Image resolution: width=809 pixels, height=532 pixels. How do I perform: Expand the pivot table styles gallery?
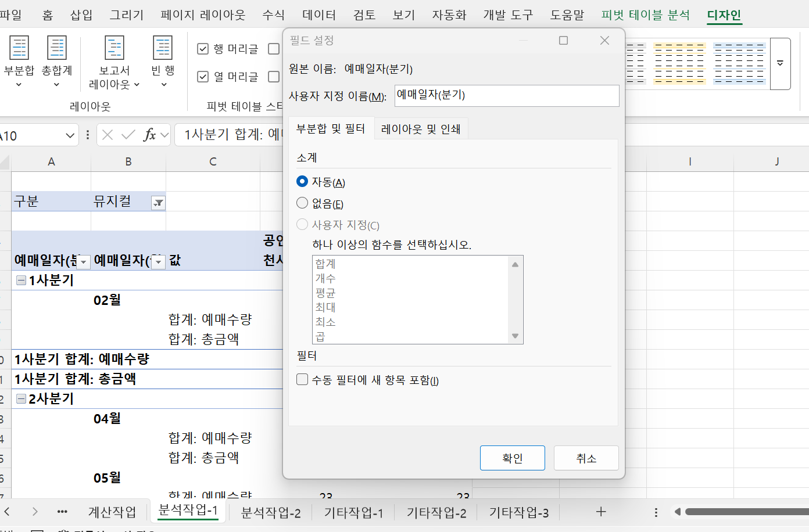[x=780, y=63]
